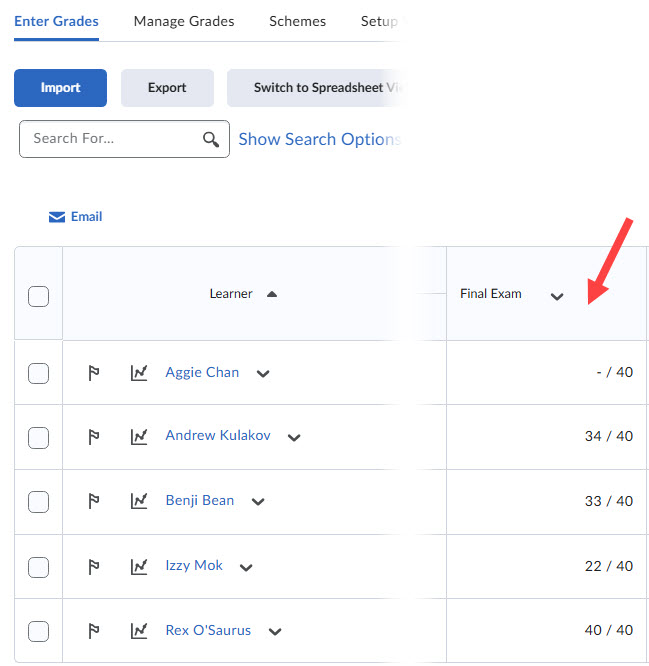The width and height of the screenshot is (649, 666).
Task: Open the progress chart icon for Izzy Mok
Action: pos(139,566)
